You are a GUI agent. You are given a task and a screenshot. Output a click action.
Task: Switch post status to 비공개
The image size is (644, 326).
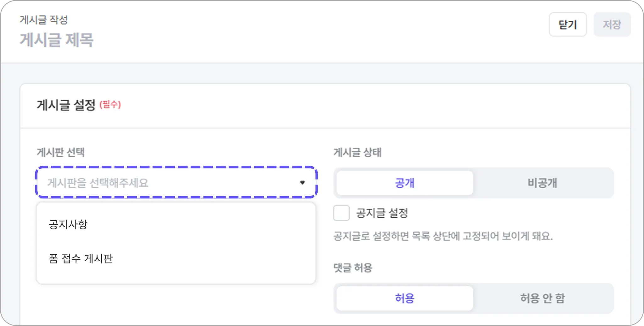click(542, 183)
